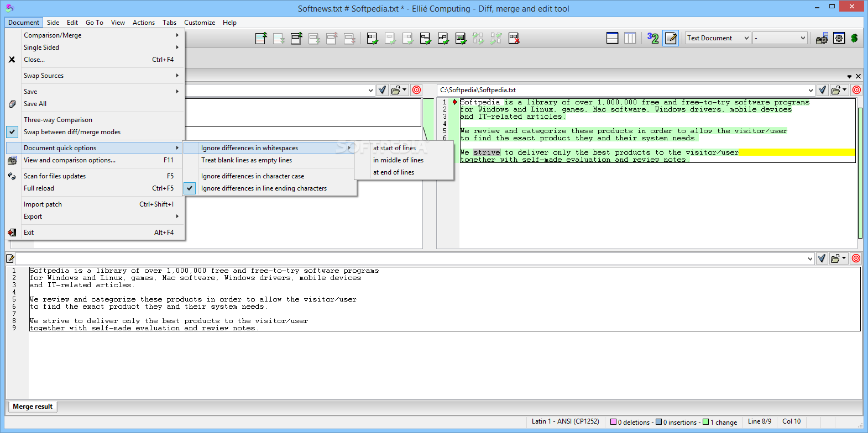Expand the left source path combo arrow
868x433 pixels.
[370, 90]
